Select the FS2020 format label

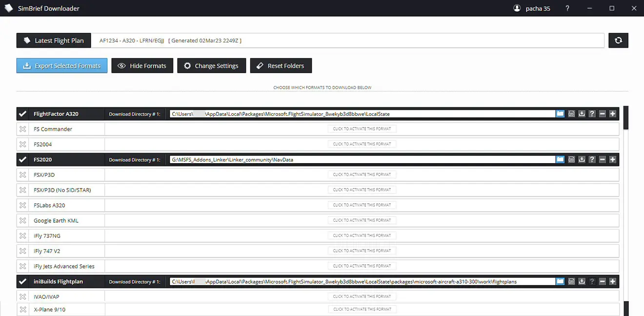(x=43, y=160)
